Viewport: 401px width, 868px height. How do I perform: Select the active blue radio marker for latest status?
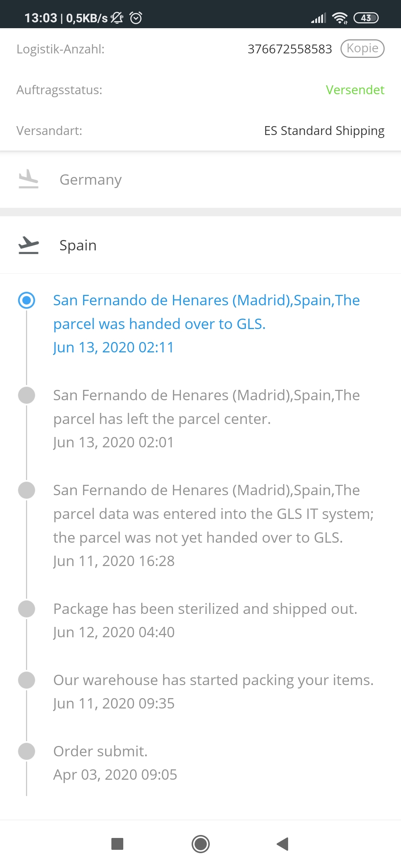(x=27, y=300)
